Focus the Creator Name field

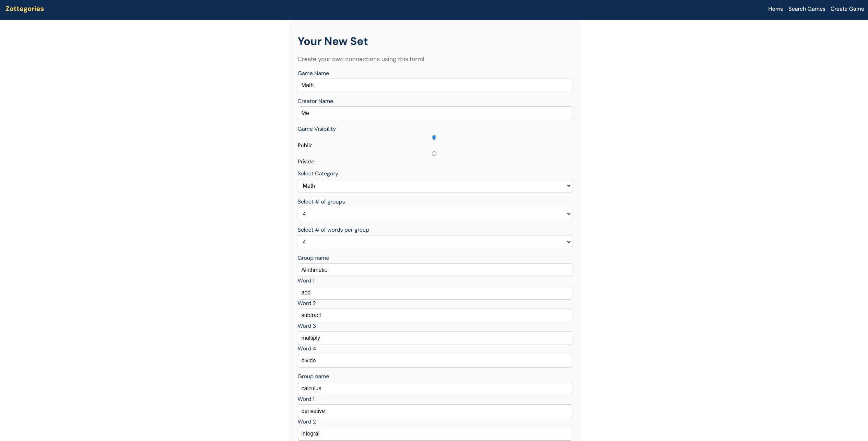(435, 113)
